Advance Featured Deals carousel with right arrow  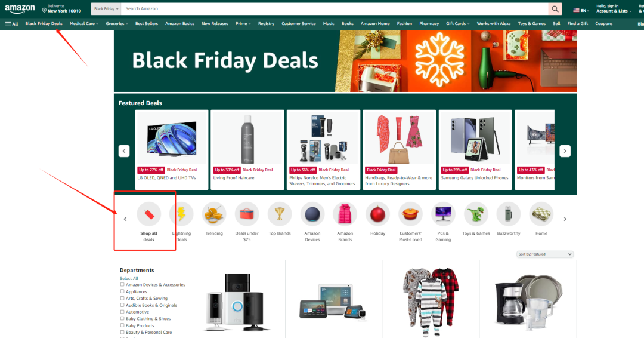pyautogui.click(x=565, y=151)
